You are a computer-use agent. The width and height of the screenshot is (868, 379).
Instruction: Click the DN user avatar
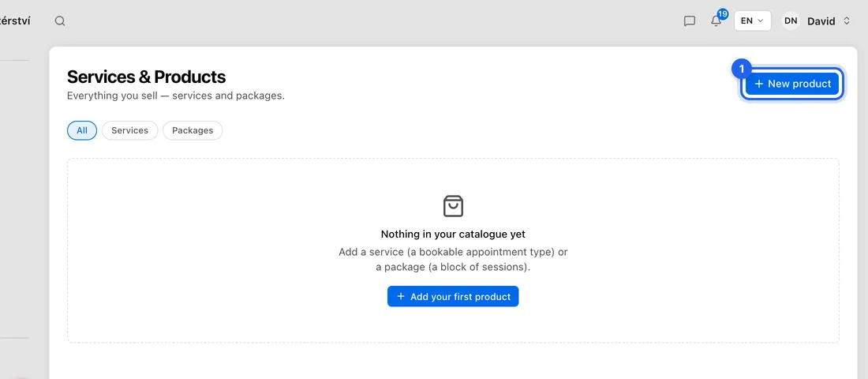pos(791,21)
